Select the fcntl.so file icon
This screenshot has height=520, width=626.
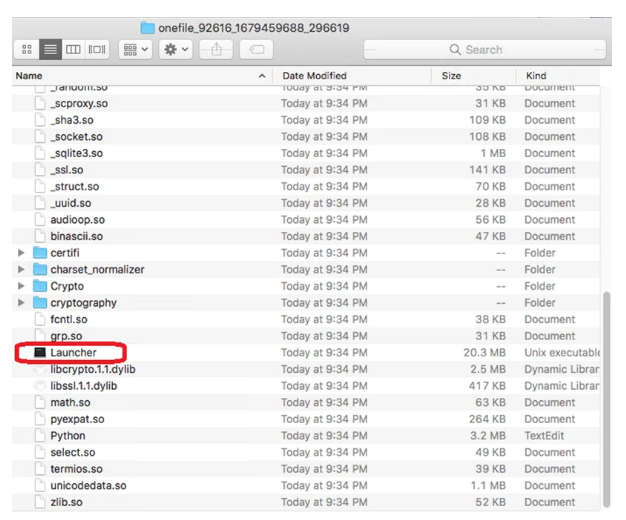click(40, 320)
